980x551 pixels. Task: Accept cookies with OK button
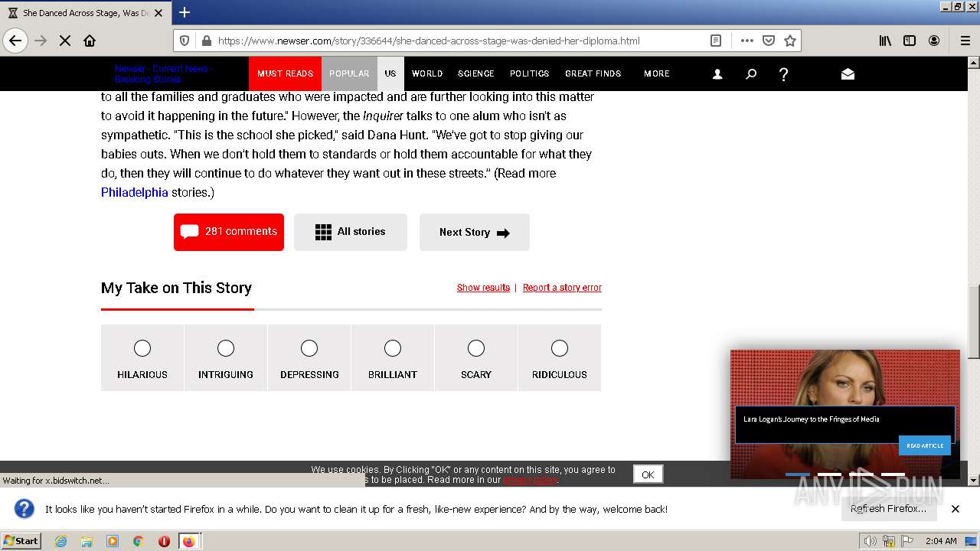(x=648, y=474)
